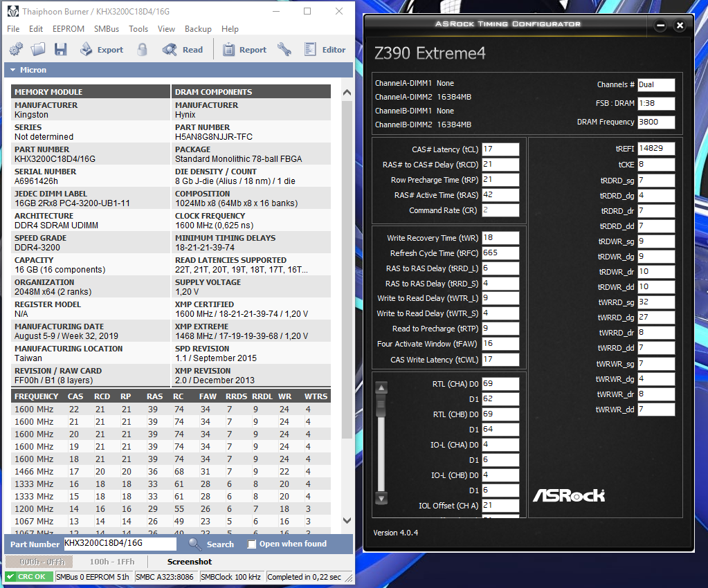
Task: Open the Tools menu
Action: click(x=138, y=29)
